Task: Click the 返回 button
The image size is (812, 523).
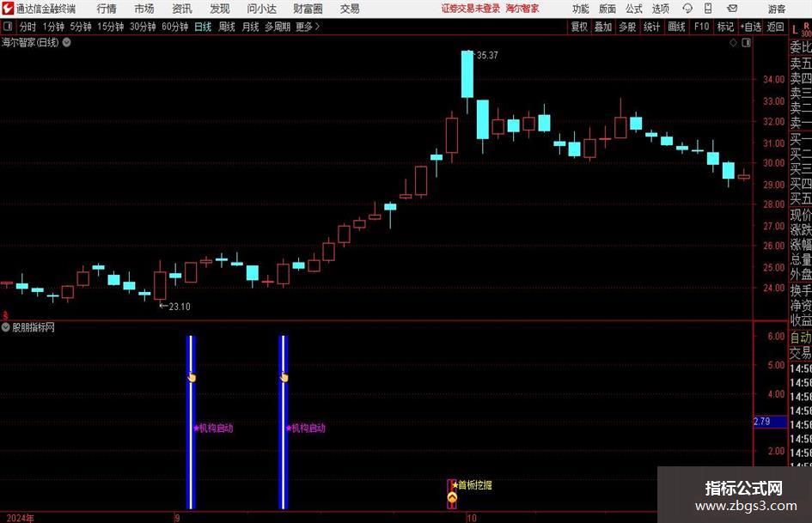Action: point(775,27)
